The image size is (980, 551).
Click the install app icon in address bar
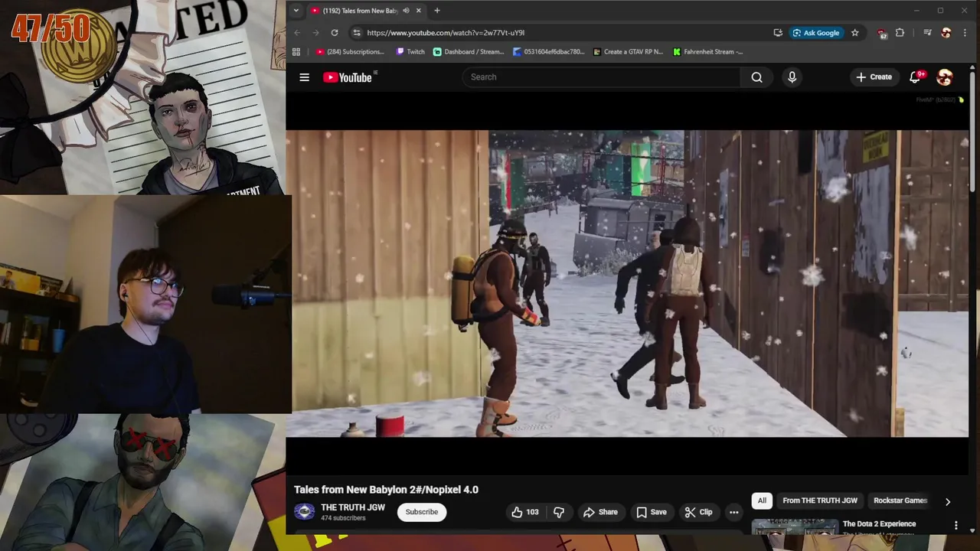point(778,33)
